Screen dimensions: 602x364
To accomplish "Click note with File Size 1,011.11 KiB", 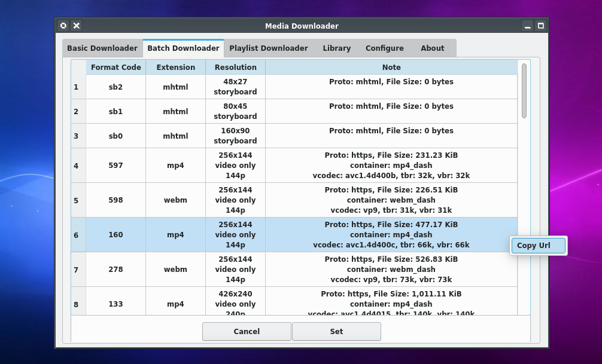I will (391, 301).
